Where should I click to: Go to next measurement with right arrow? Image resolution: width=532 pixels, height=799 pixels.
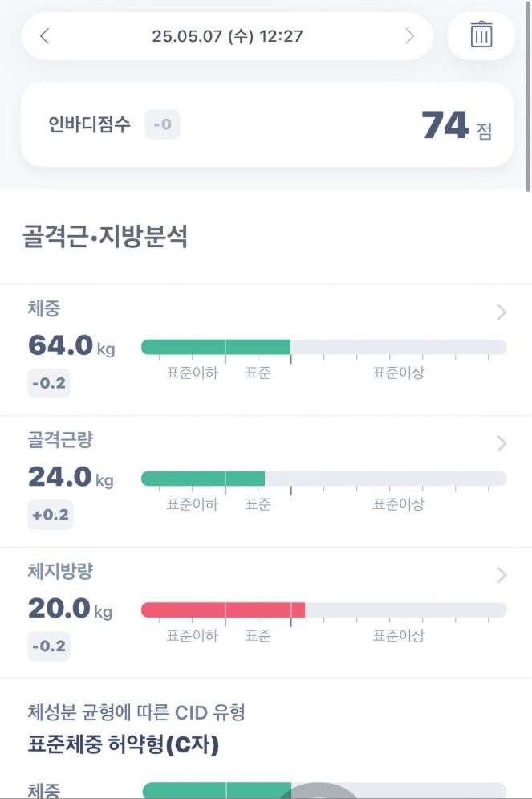click(409, 36)
